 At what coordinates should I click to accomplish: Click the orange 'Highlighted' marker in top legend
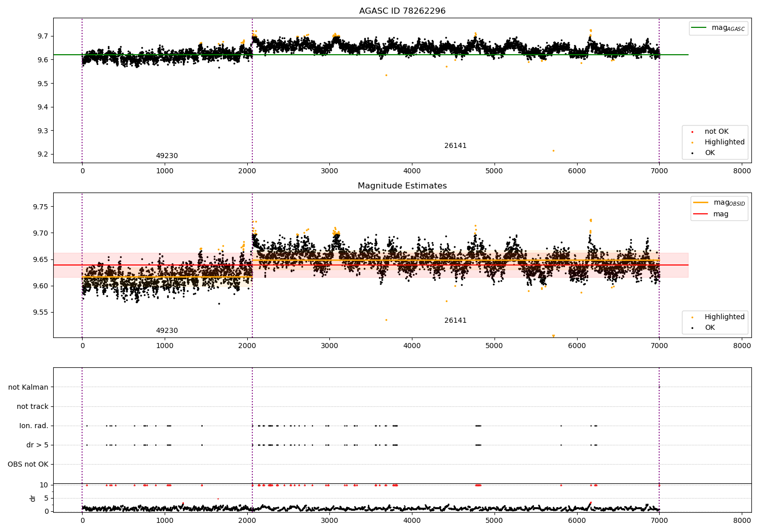click(x=692, y=142)
